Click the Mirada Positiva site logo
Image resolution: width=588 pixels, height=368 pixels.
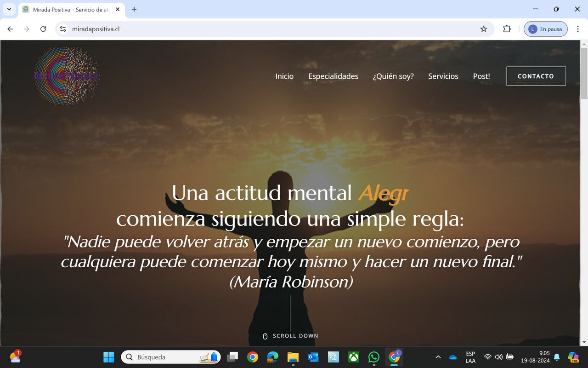point(67,76)
